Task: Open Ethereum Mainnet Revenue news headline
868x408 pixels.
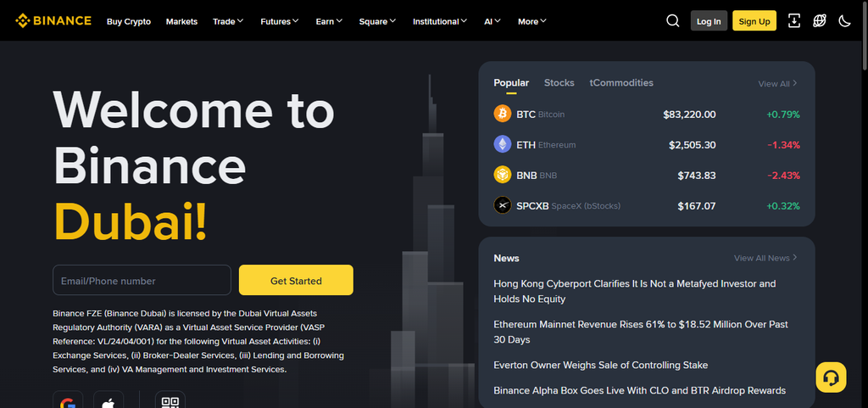Action: pyautogui.click(x=641, y=332)
